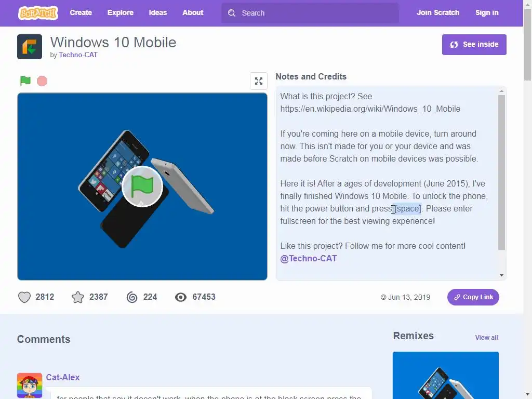Start project with large center green flag

click(x=142, y=187)
